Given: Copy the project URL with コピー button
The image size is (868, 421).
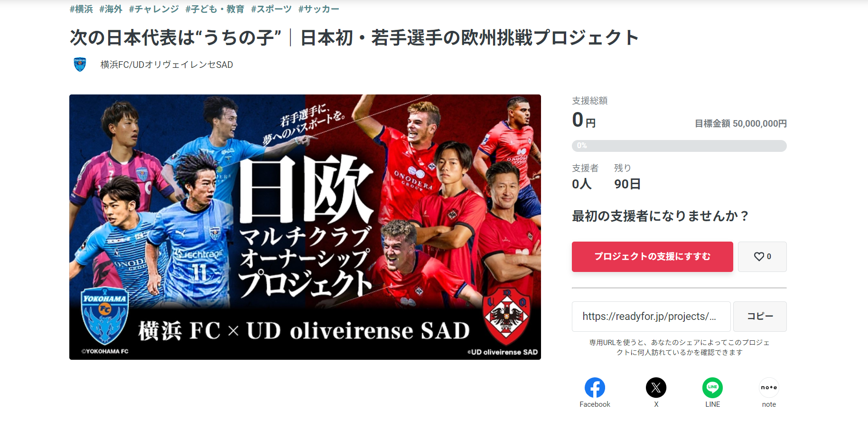Looking at the screenshot, I should (760, 317).
